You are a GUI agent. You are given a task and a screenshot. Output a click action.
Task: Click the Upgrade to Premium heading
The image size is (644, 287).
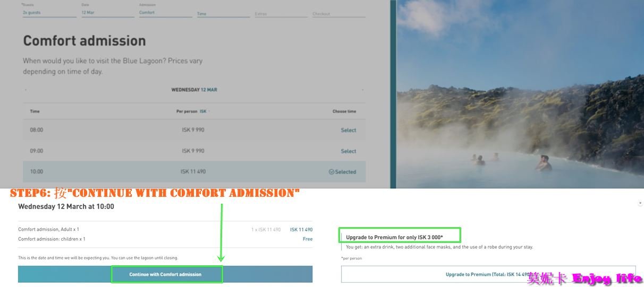400,237
